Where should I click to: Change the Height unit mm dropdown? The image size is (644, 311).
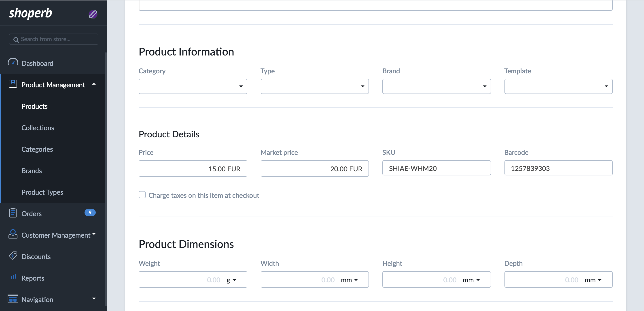(471, 280)
